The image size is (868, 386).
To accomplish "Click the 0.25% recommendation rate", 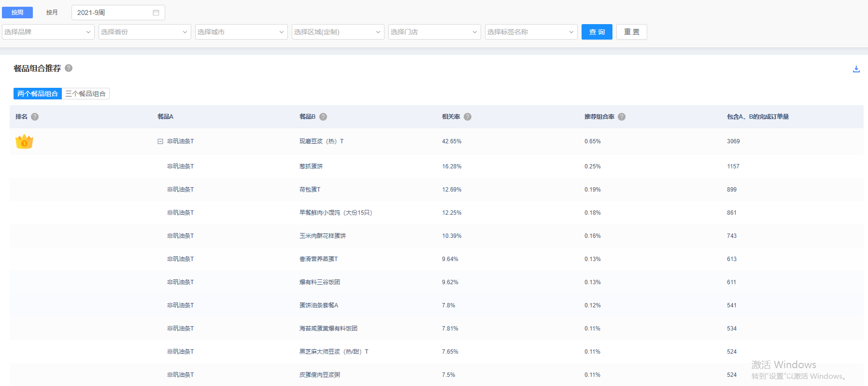I will tap(593, 166).
